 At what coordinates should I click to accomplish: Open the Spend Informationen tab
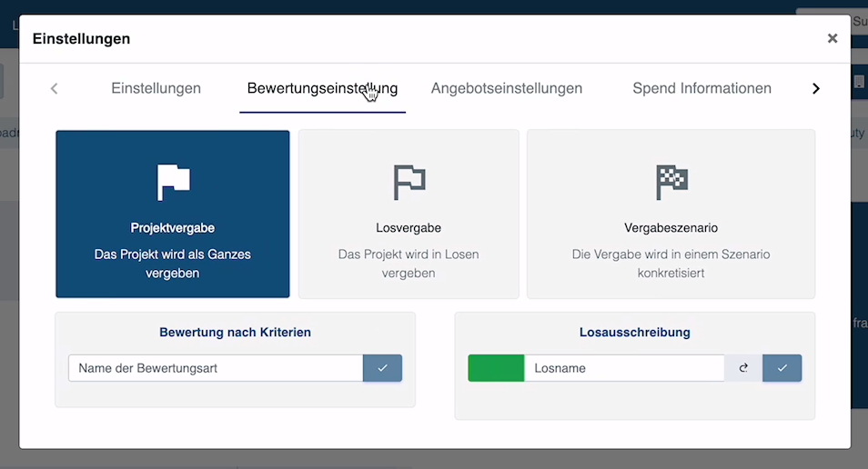point(701,88)
